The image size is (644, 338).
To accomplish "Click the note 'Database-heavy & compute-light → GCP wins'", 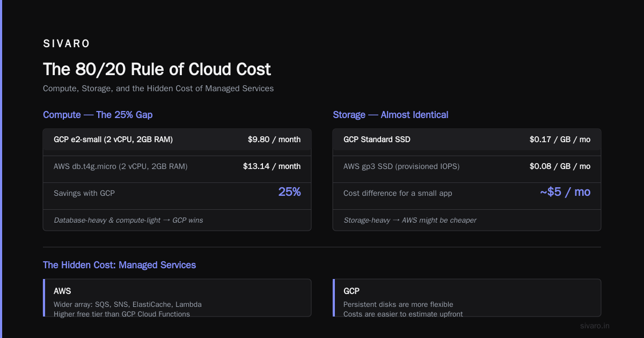I will (128, 220).
